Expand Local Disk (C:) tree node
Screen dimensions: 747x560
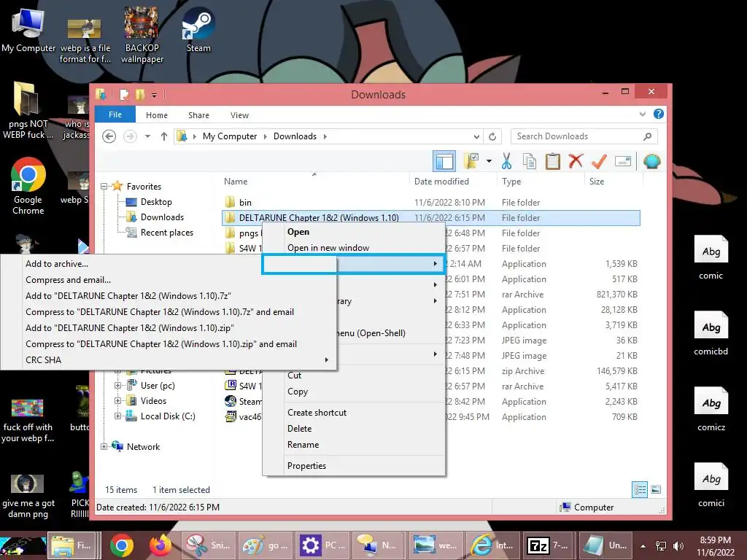[x=117, y=416]
